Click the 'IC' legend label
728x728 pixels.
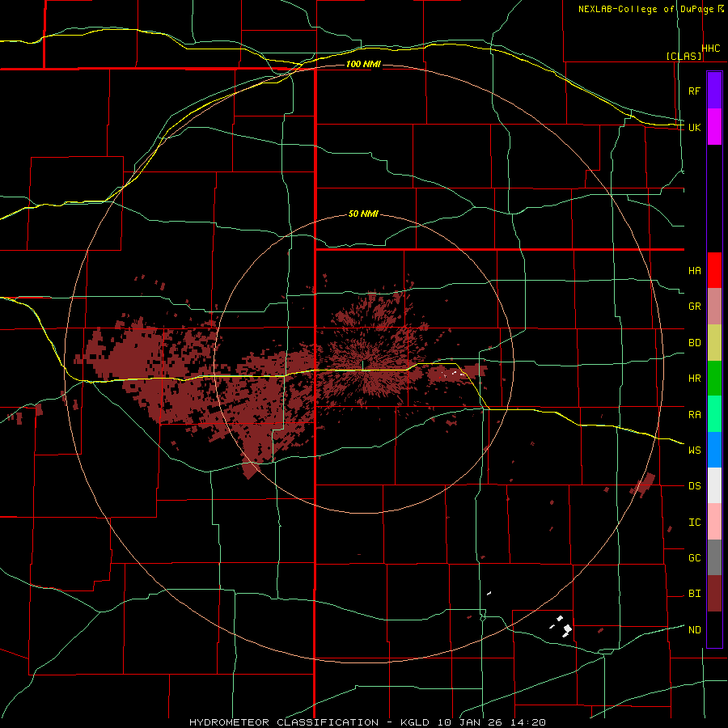pyautogui.click(x=694, y=523)
